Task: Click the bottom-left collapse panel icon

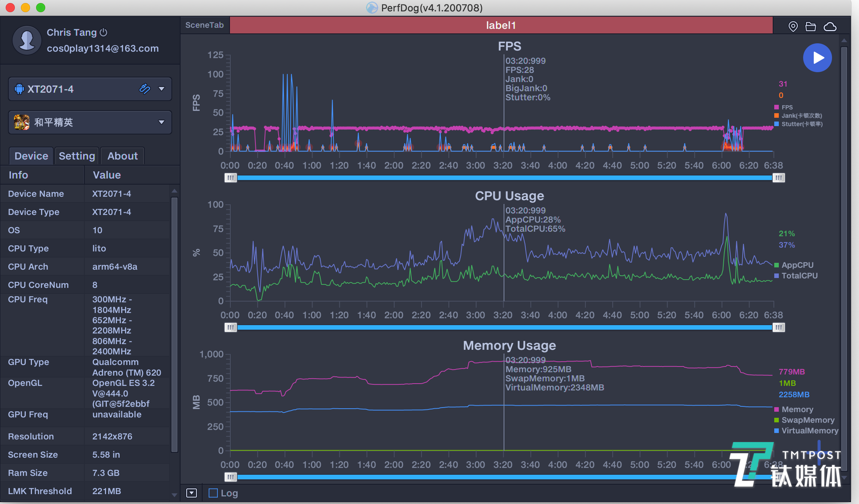Action: pyautogui.click(x=191, y=493)
